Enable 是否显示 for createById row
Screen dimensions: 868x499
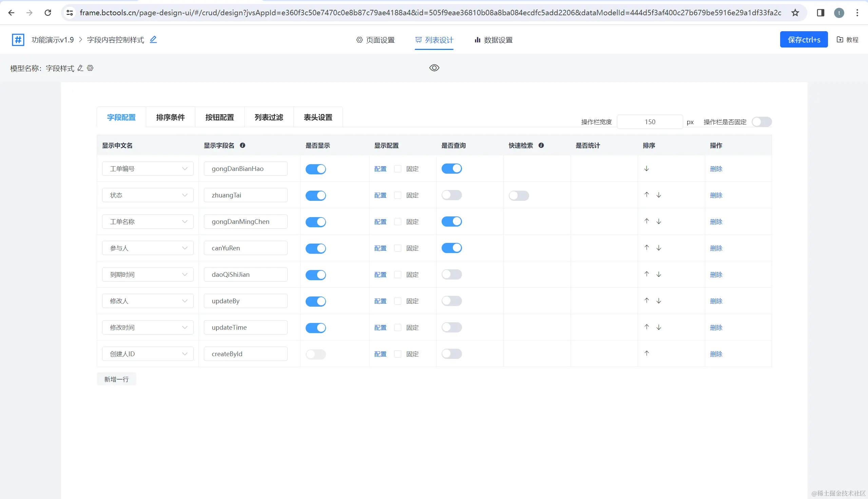tap(315, 354)
